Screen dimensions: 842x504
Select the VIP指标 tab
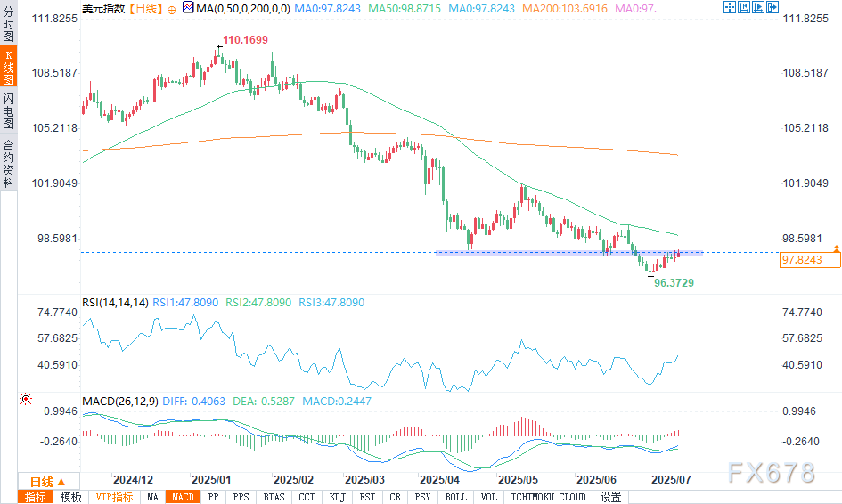[114, 497]
